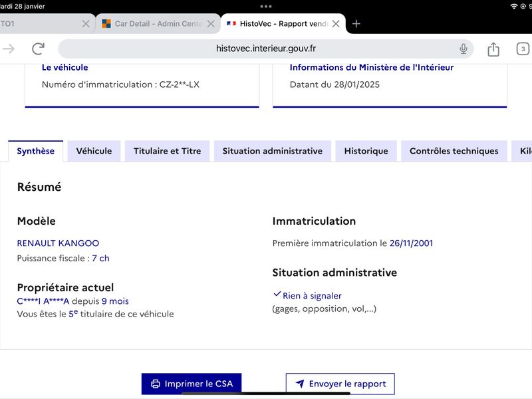This screenshot has width=532, height=399.
Task: Click the Imprimer le CSA button
Action: tap(192, 384)
